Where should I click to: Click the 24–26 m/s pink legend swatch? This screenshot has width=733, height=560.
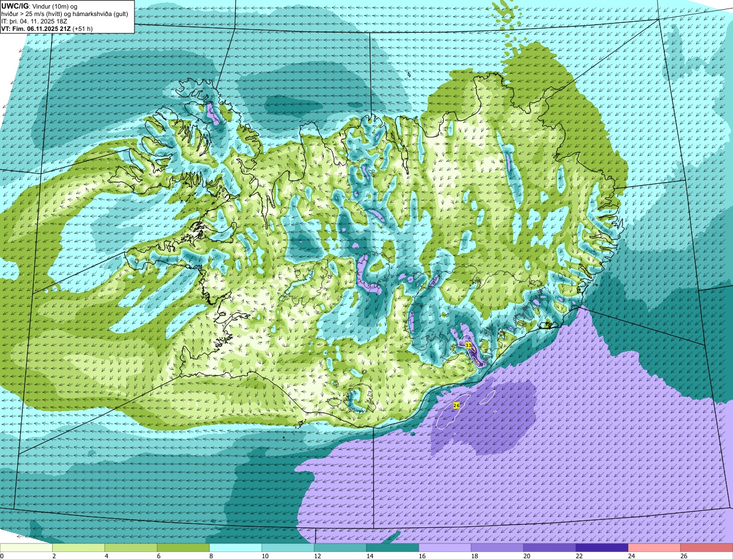655,548
